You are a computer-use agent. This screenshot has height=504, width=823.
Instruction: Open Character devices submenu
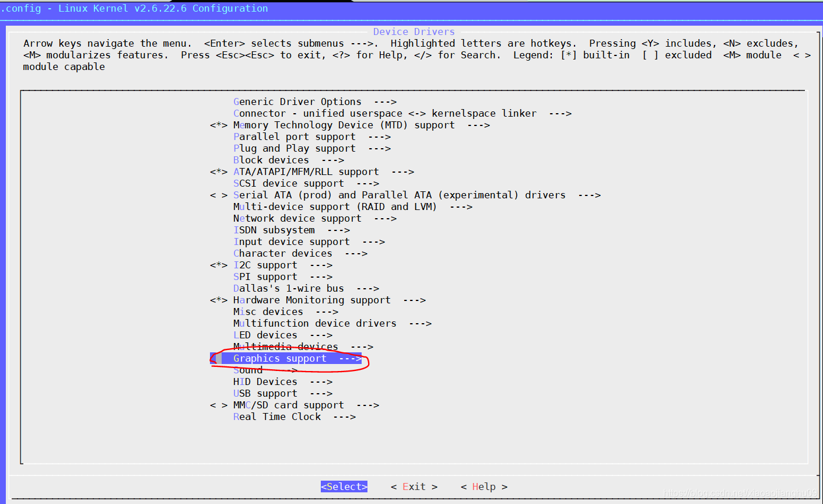[300, 253]
